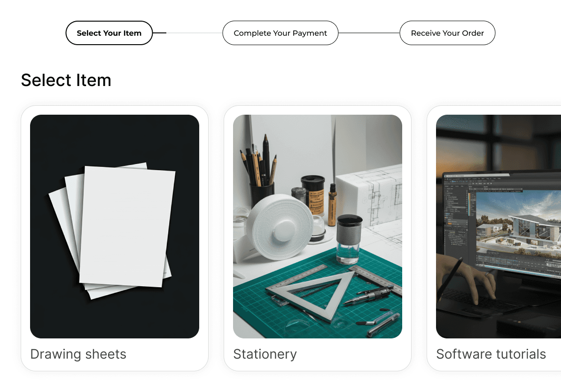The width and height of the screenshot is (561, 392).
Task: Click the glass ink jar with black lid
Action: click(x=349, y=239)
